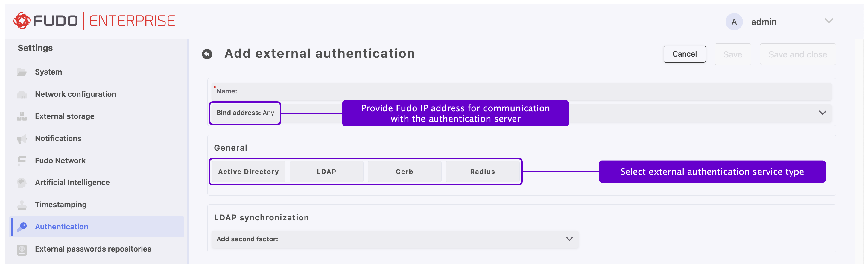
Task: Click the Timestamping icon
Action: pyautogui.click(x=22, y=205)
